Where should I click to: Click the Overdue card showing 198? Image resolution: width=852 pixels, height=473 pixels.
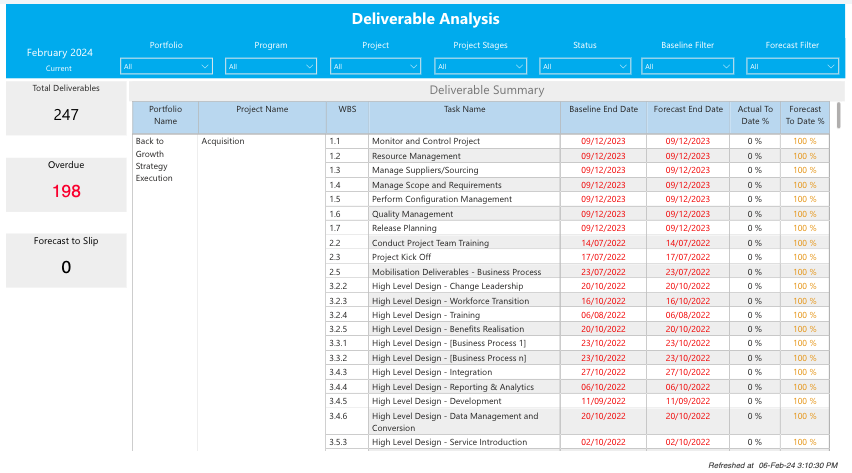pyautogui.click(x=66, y=184)
